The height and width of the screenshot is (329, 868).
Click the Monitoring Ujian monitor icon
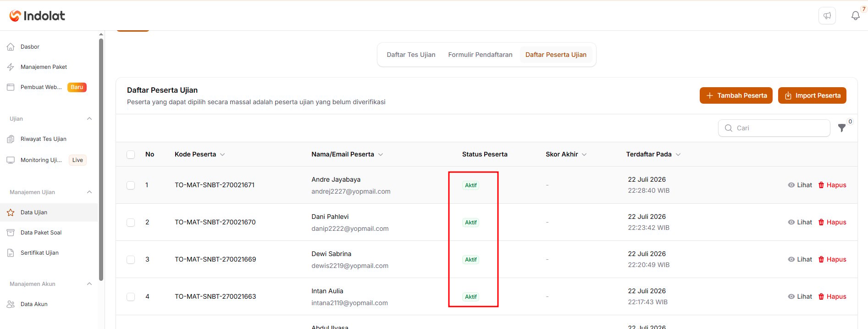11,160
